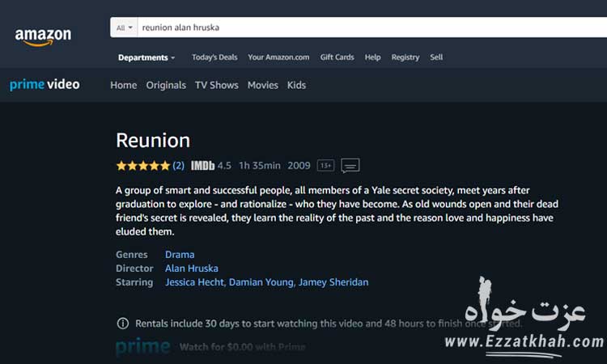Open Today's Deals link
The image size is (607, 364).
[214, 57]
